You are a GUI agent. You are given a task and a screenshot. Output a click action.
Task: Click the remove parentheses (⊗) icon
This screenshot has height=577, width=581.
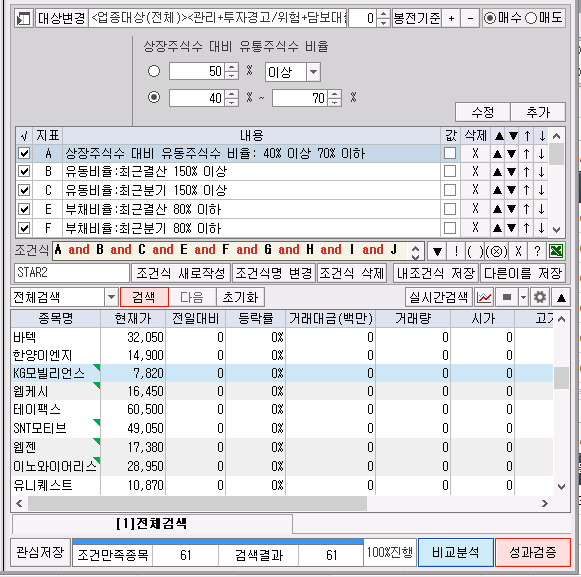497,252
